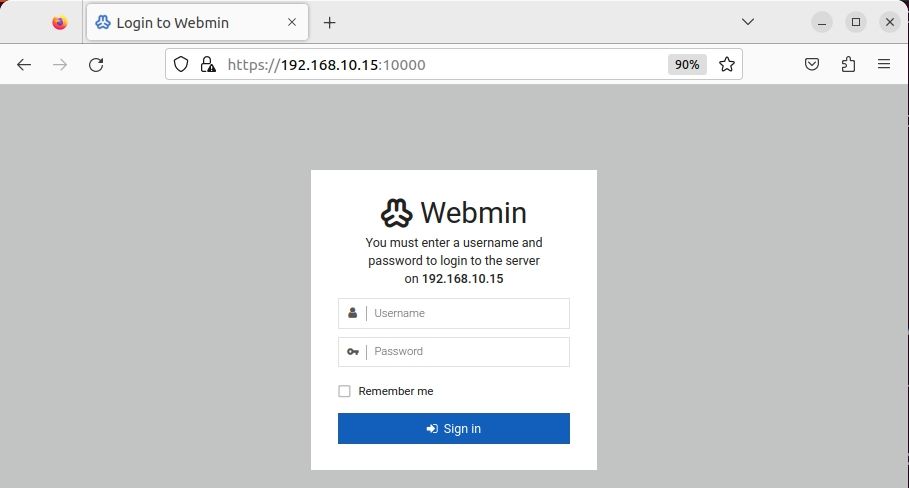Reload the current page
The image size is (909, 488).
96,64
